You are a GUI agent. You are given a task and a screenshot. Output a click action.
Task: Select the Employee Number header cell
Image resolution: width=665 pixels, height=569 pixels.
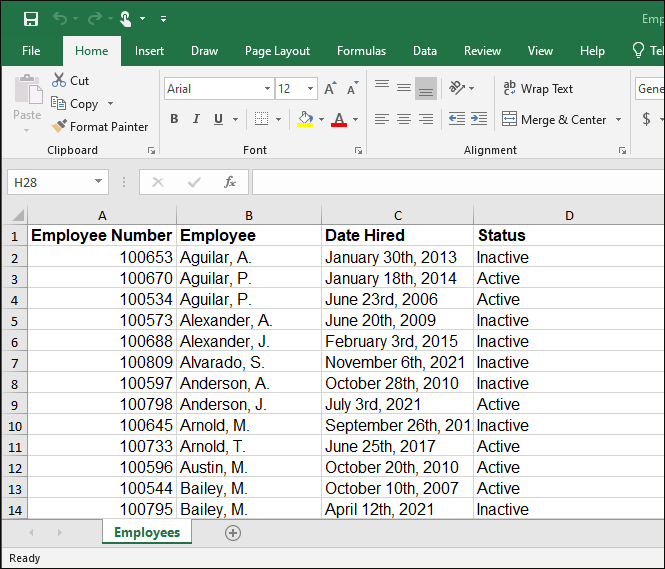[102, 236]
